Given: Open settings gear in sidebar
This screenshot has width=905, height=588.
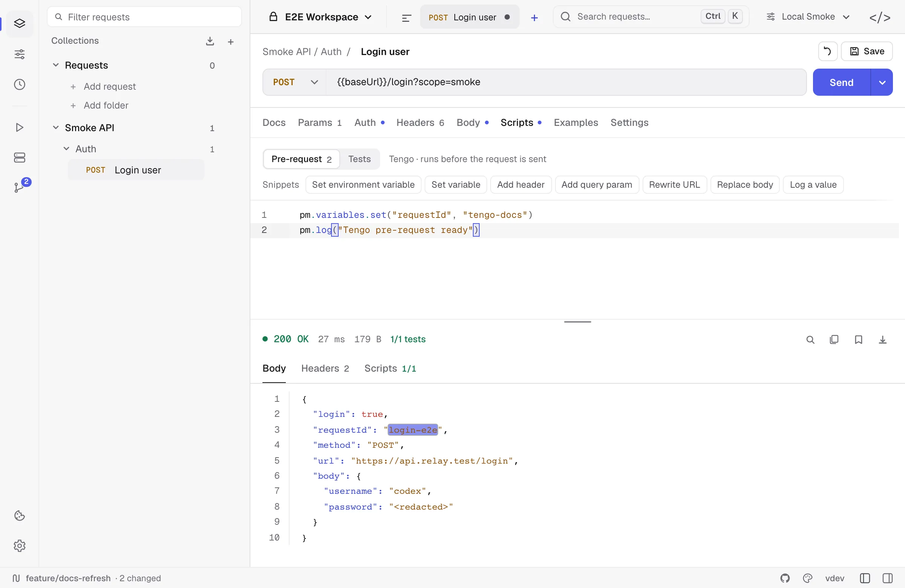Looking at the screenshot, I should [x=19, y=546].
